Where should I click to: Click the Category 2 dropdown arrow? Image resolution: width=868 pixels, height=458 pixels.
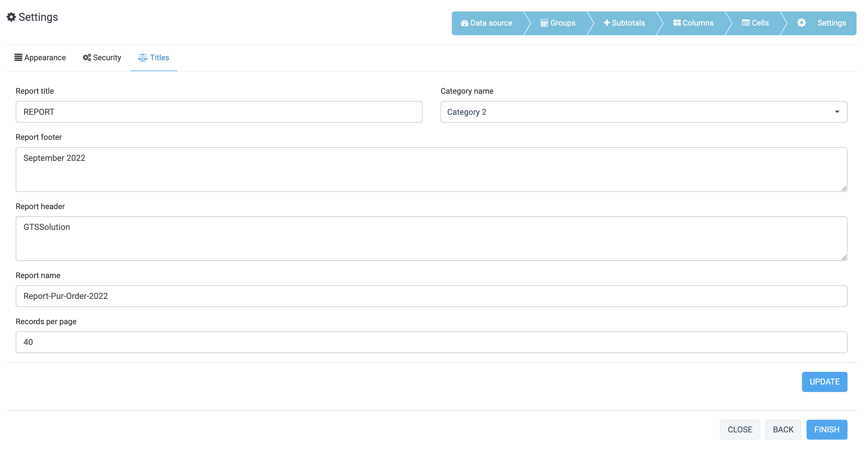pyautogui.click(x=837, y=112)
